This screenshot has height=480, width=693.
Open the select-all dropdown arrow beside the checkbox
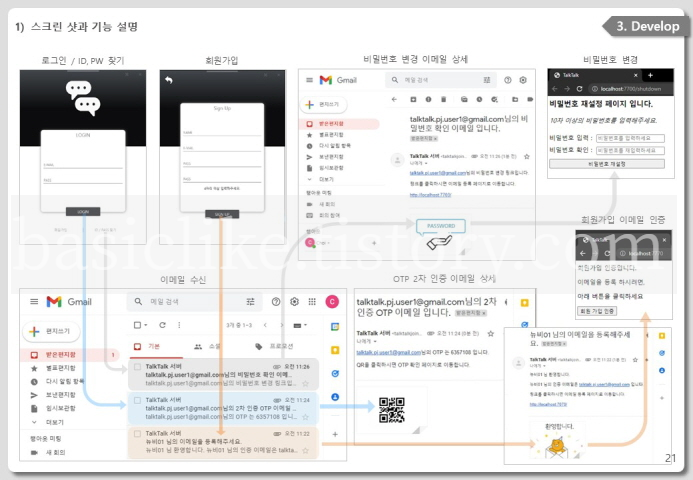pos(145,325)
